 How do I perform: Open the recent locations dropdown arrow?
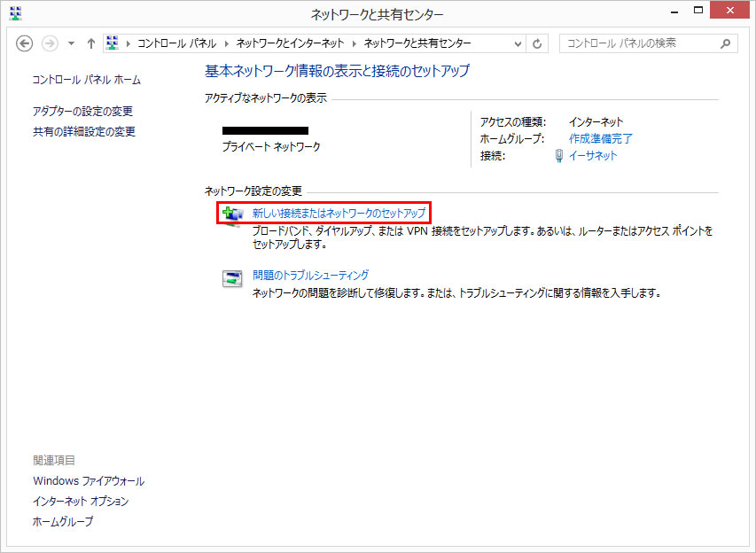pyautogui.click(x=72, y=43)
